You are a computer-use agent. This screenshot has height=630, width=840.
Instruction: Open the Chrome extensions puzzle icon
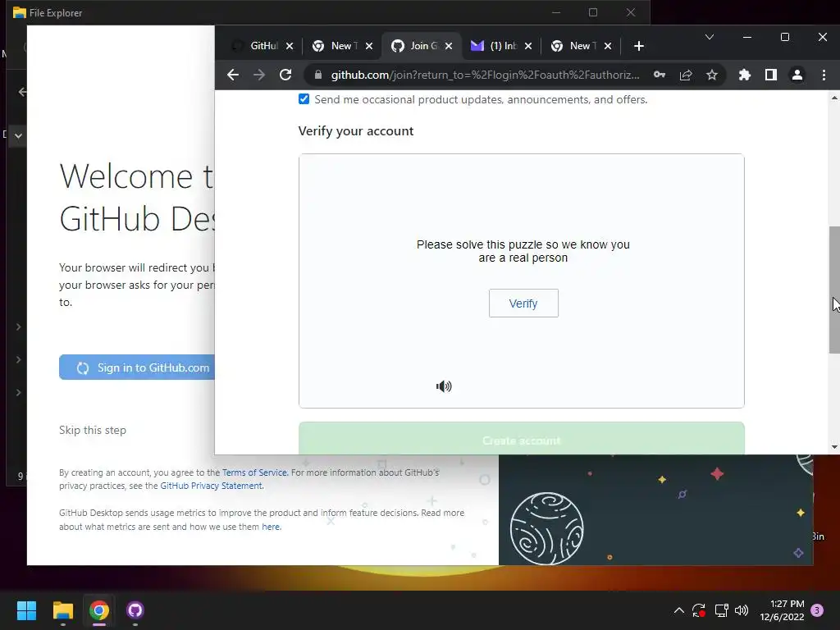(x=745, y=75)
